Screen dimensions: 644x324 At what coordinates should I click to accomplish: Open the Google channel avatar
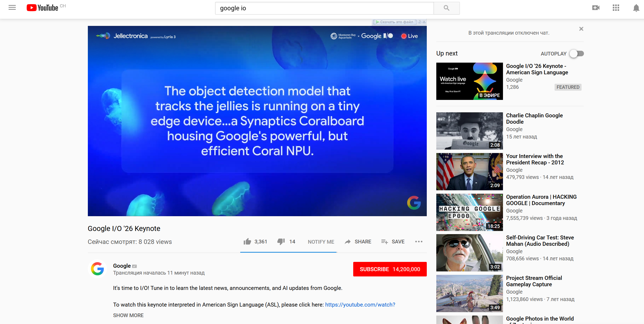coord(97,269)
